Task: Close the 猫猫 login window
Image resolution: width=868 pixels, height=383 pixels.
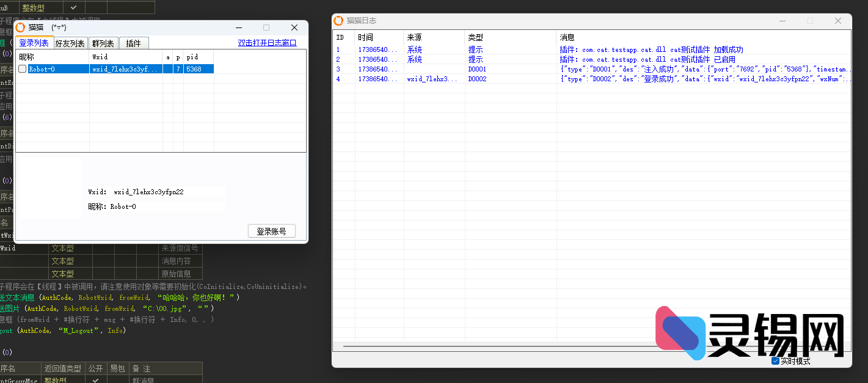Action: click(x=294, y=27)
